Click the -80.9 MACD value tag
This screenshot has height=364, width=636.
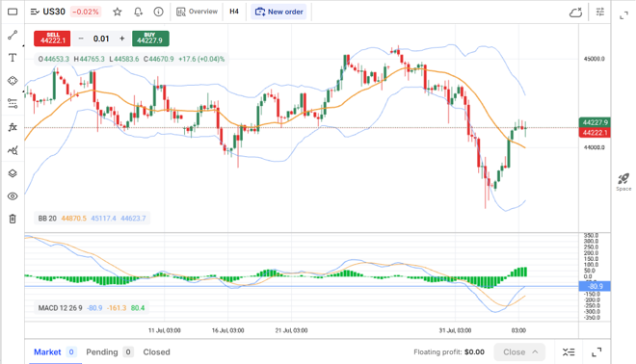pyautogui.click(x=595, y=286)
